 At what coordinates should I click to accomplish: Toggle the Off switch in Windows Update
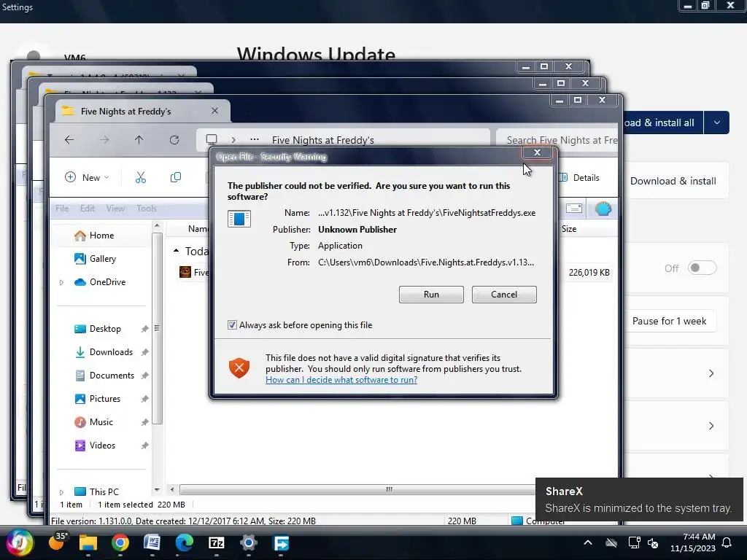tap(703, 268)
